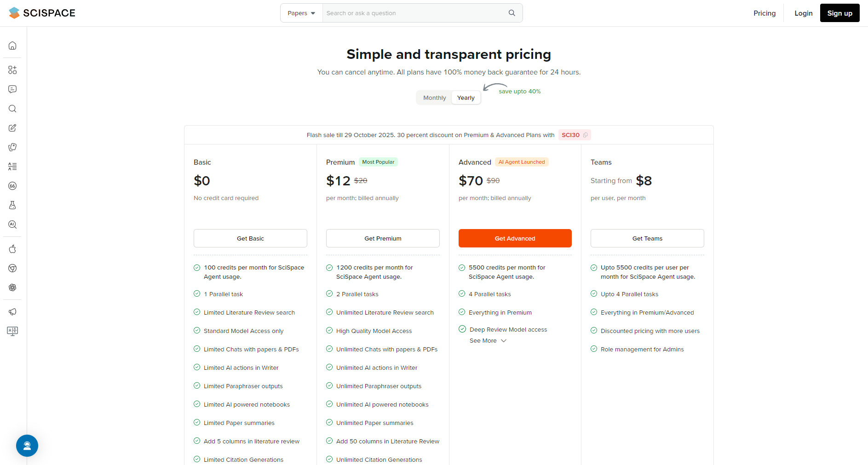Open the chat with PDF sidebar icon
Image resolution: width=868 pixels, height=465 pixels.
(x=12, y=89)
